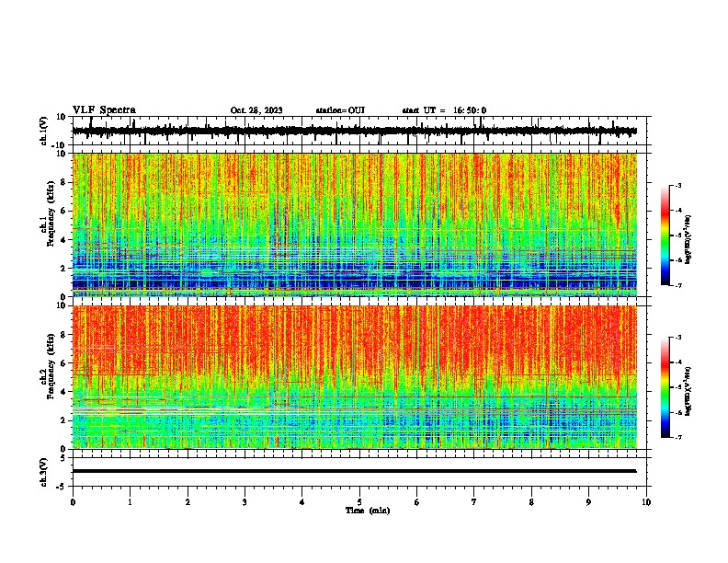Click the "ch.3(V)" axis label
This screenshot has height=563, width=728.
[x=44, y=472]
